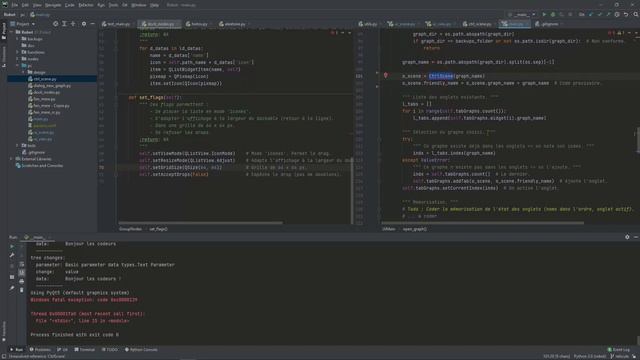Click the expand all icon in Project panel
The width and height of the screenshot is (640, 360).
(64, 24)
